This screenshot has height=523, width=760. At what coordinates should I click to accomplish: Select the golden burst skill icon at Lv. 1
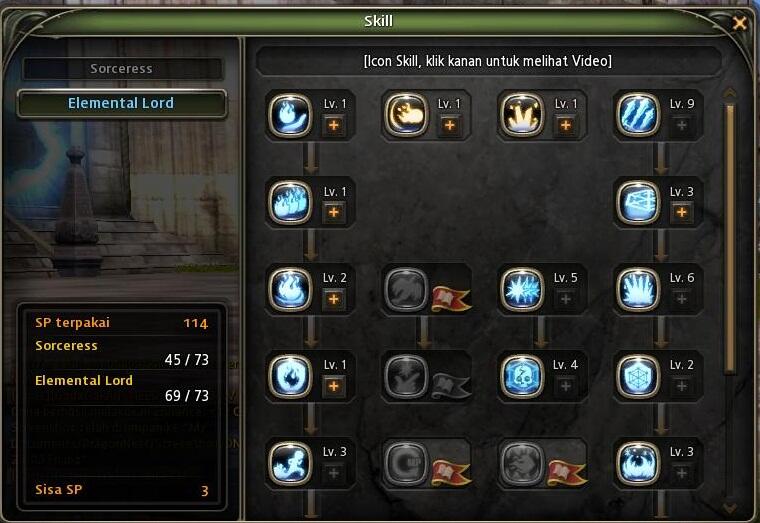522,115
